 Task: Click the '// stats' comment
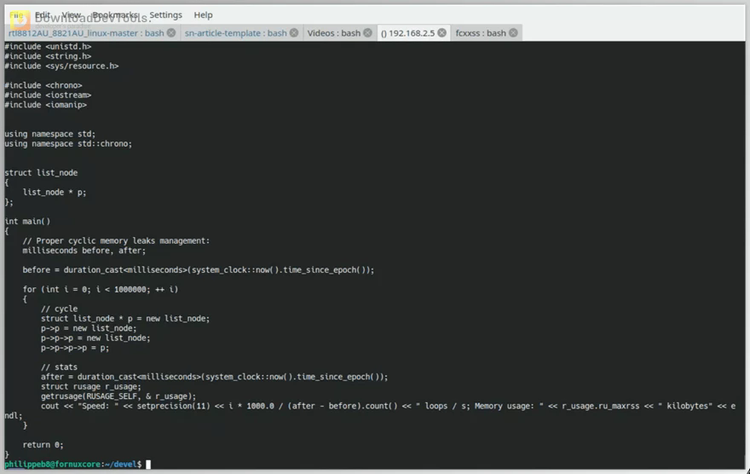point(59,367)
